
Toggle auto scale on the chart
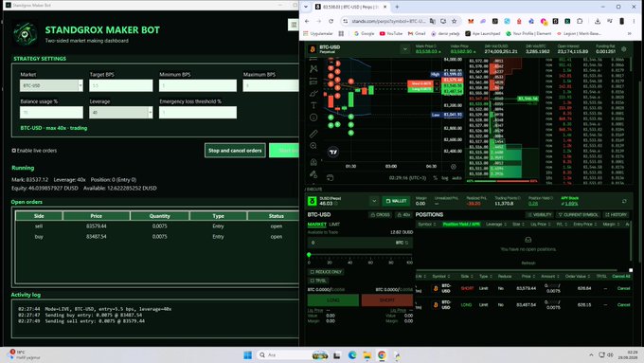(x=456, y=178)
